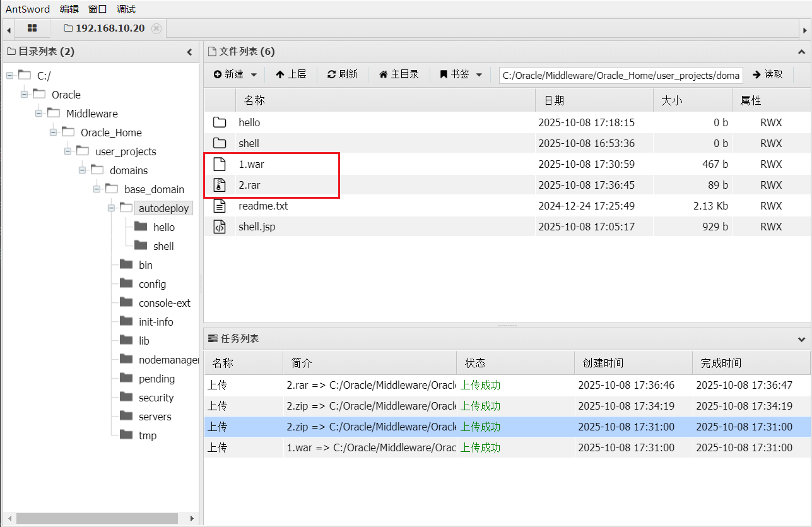Click the grid home icon tab
This screenshot has height=527, width=812.
point(32,28)
